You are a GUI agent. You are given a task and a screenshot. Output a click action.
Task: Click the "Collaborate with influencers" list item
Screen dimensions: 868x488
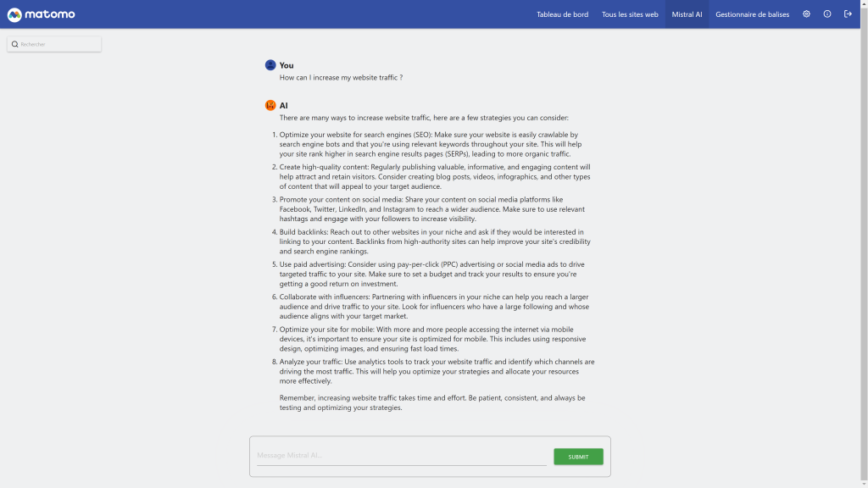(432, 307)
